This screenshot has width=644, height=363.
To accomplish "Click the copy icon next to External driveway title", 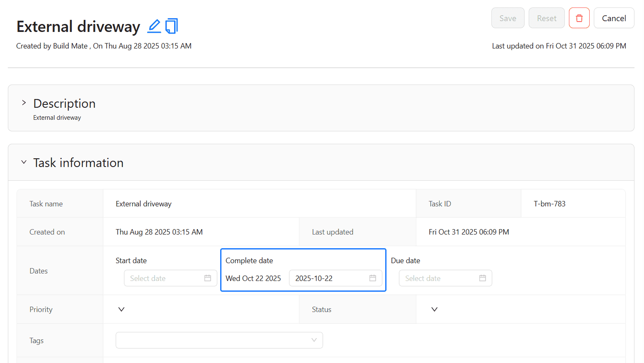I will [x=172, y=26].
